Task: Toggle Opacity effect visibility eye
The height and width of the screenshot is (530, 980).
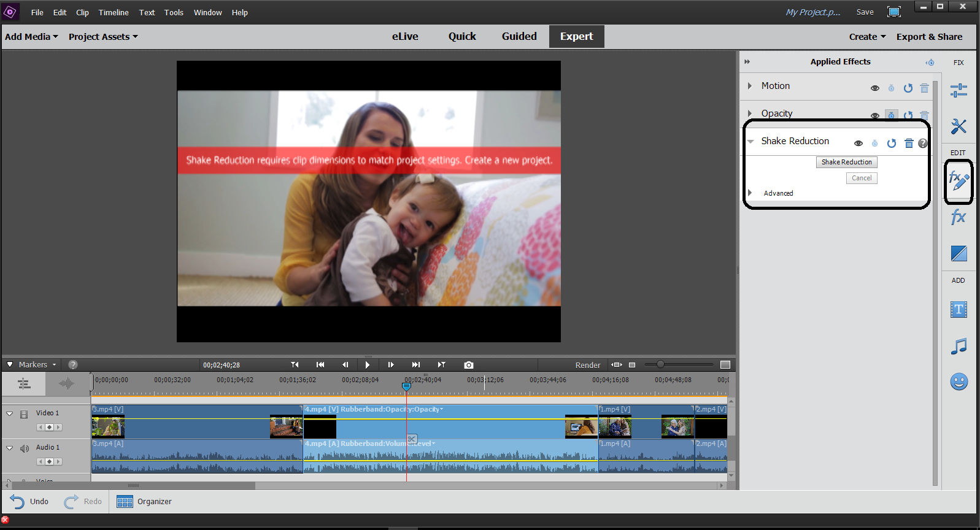Action: click(875, 115)
